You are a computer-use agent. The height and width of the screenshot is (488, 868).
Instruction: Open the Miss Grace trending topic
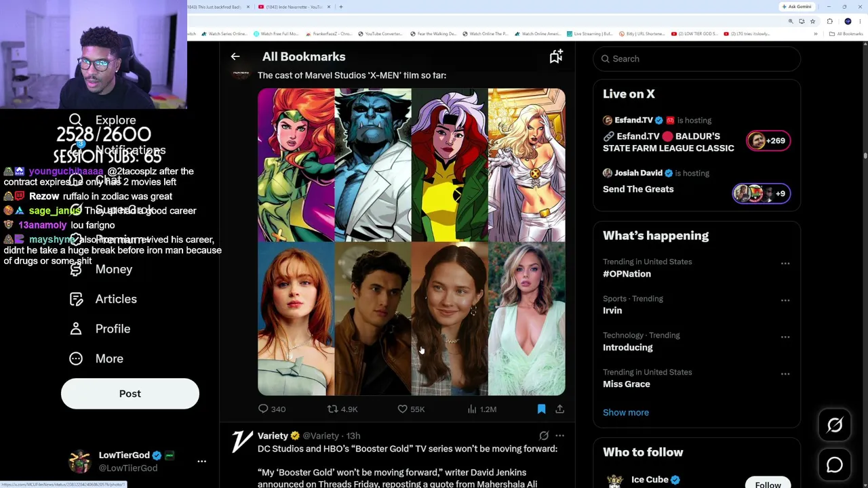point(627,384)
